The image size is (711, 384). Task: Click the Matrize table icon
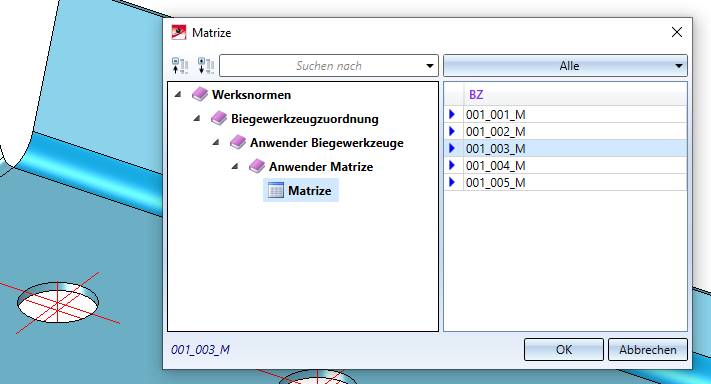tap(276, 190)
